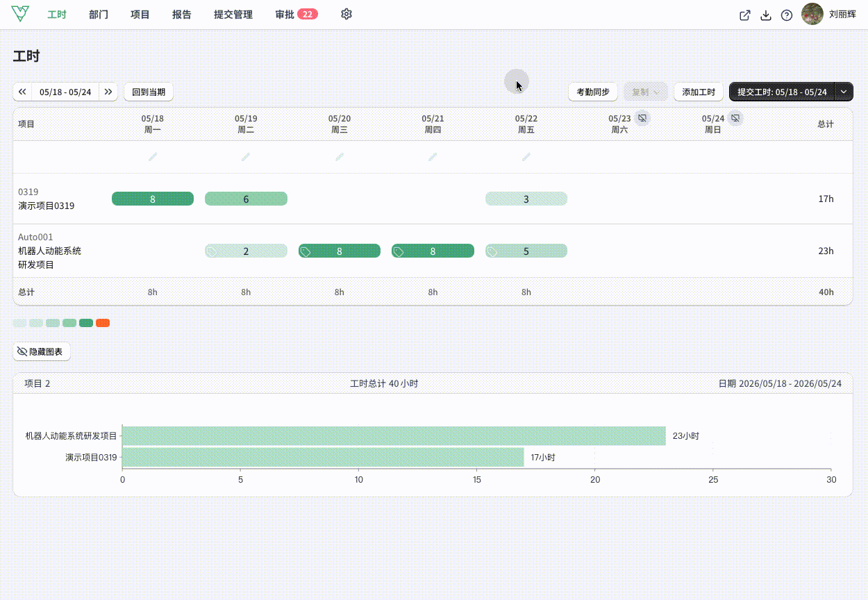Open the help question mark icon
Screen dimensions: 868x600
click(x=787, y=15)
